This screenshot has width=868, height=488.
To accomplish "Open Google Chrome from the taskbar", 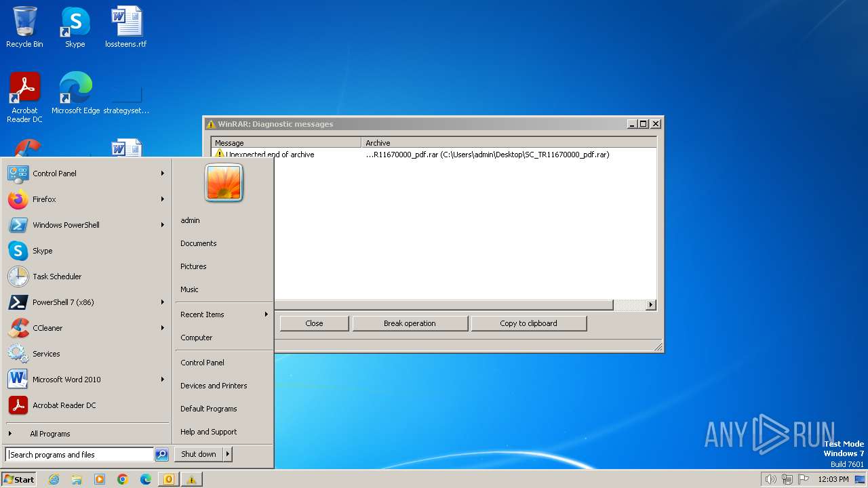I will [x=123, y=479].
